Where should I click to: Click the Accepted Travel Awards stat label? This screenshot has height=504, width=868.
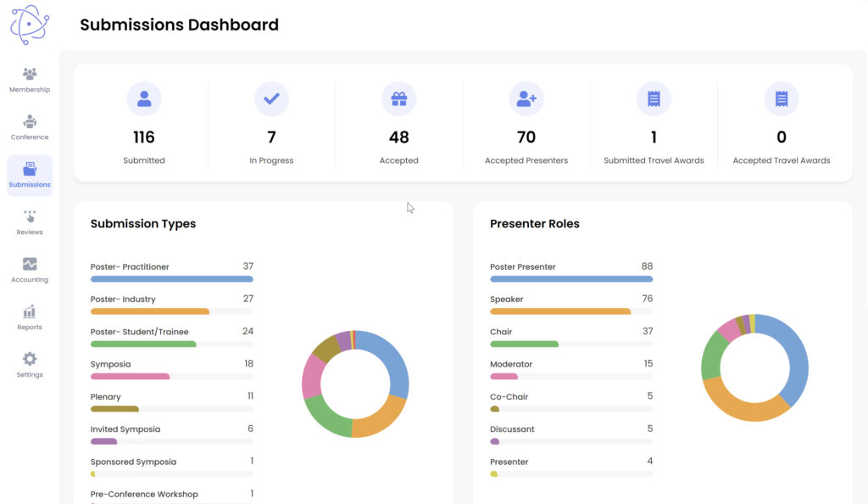(781, 160)
